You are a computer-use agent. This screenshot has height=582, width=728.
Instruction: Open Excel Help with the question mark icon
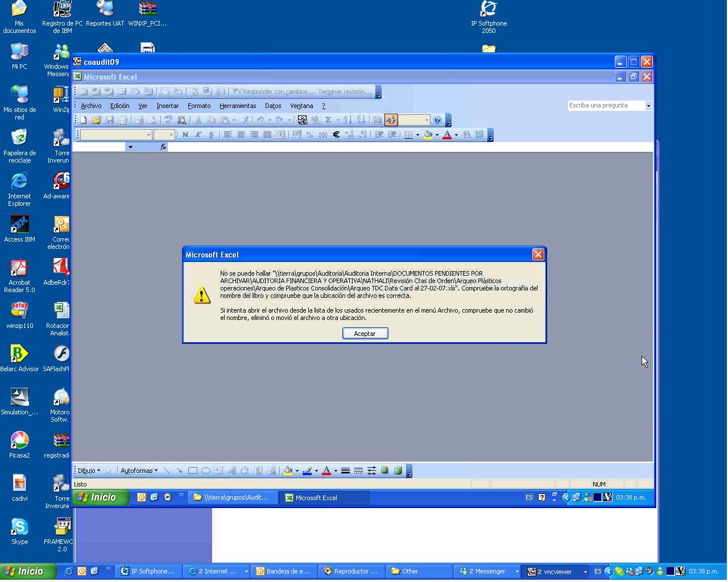click(437, 120)
